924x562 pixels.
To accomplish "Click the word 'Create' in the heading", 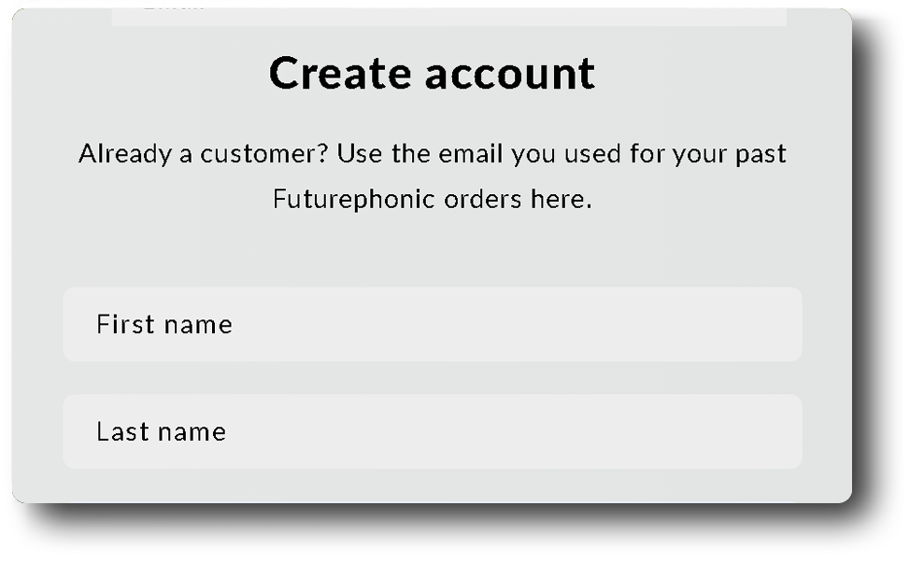I will click(339, 74).
